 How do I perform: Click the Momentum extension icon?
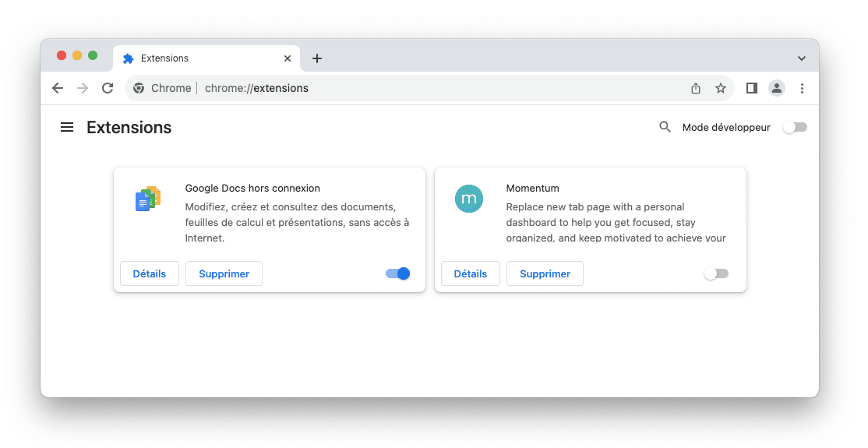click(x=469, y=199)
